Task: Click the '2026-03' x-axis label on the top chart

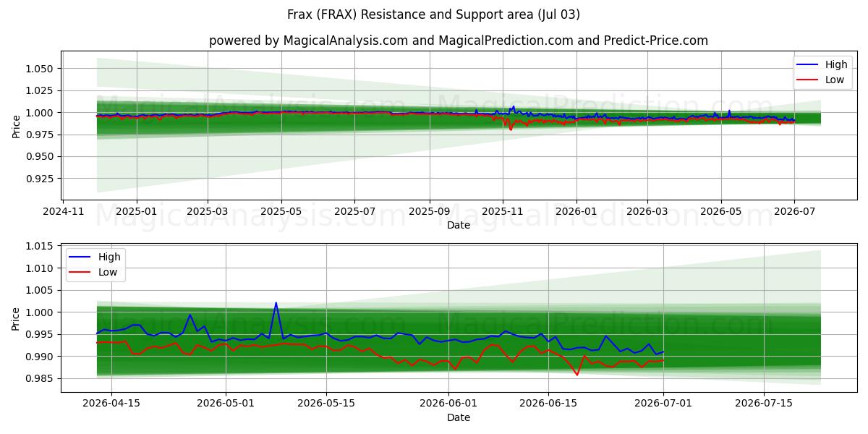Action: [647, 211]
